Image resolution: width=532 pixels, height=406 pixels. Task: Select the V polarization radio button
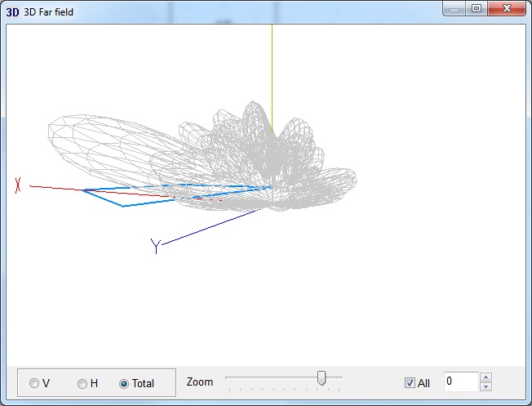pos(34,383)
